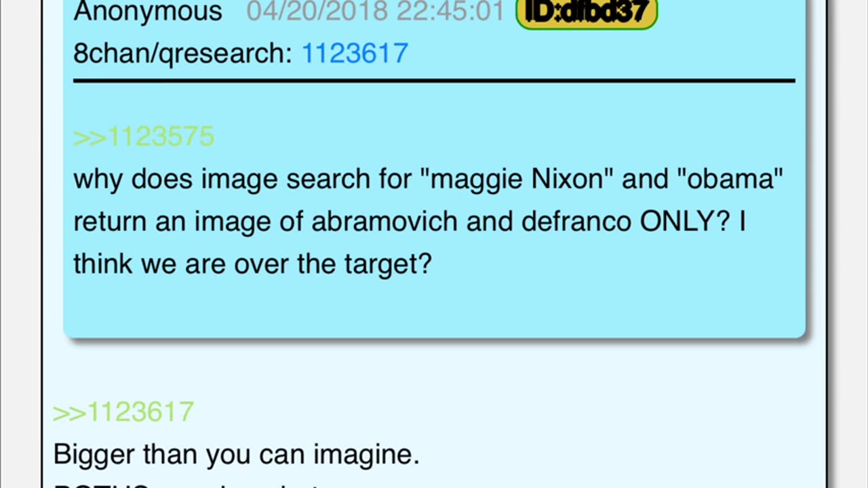
Task: Select the Anonymous poster name
Action: pyautogui.click(x=148, y=12)
